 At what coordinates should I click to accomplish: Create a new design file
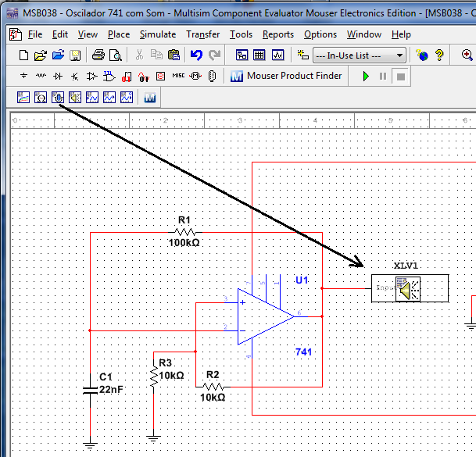coord(23,55)
